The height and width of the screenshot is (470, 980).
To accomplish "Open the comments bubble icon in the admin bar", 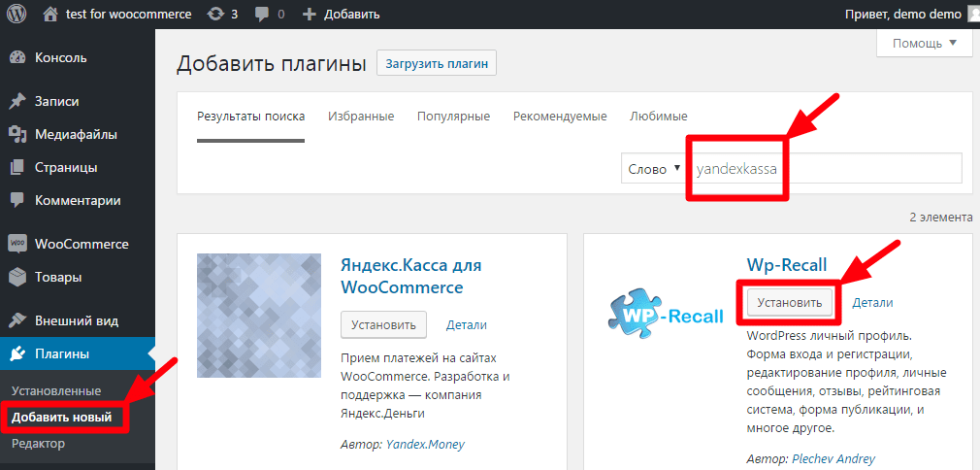I will (263, 14).
